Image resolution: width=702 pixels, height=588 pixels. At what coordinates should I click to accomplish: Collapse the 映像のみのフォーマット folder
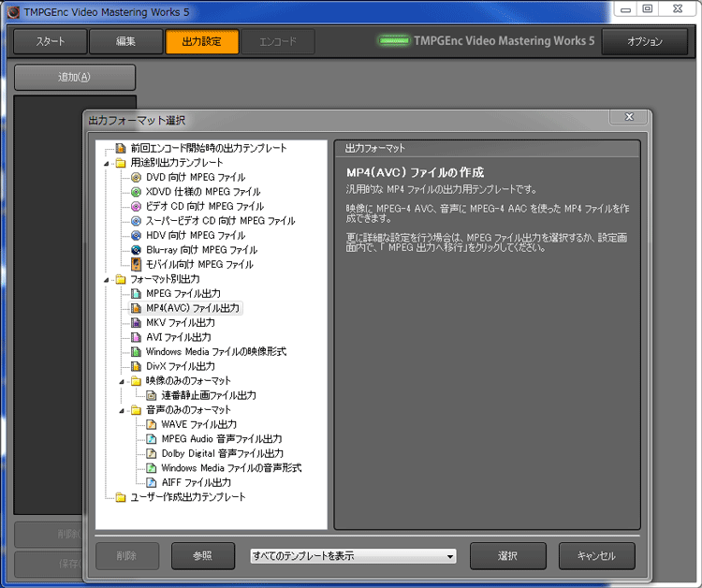click(123, 381)
